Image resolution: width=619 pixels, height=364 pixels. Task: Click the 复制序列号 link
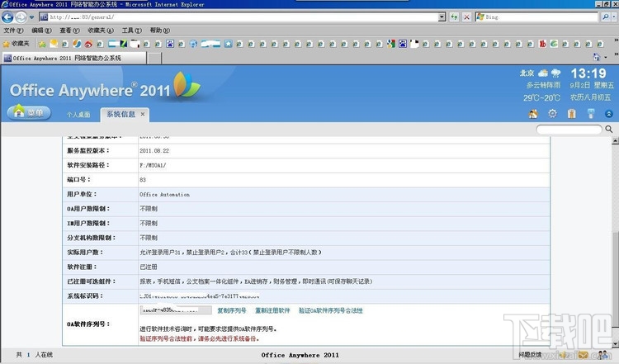(x=232, y=310)
